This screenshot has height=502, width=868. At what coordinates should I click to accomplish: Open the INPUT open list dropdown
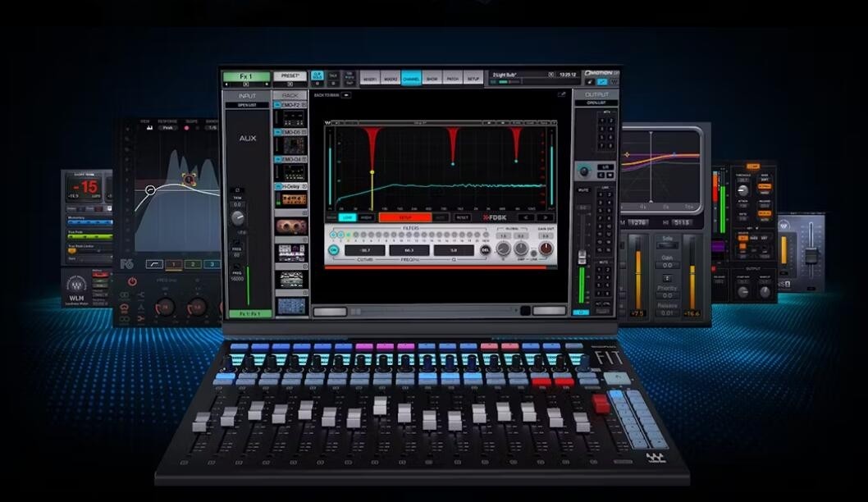click(x=247, y=105)
